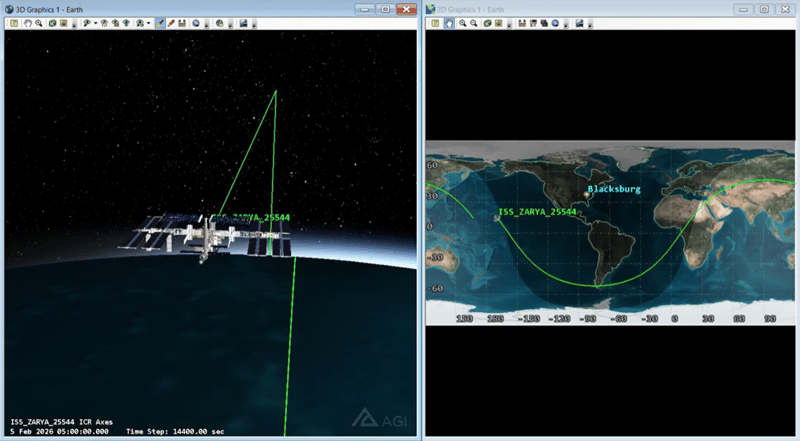The image size is (800, 441).
Task: Close the 3D Graphics window
Action: tap(405, 7)
